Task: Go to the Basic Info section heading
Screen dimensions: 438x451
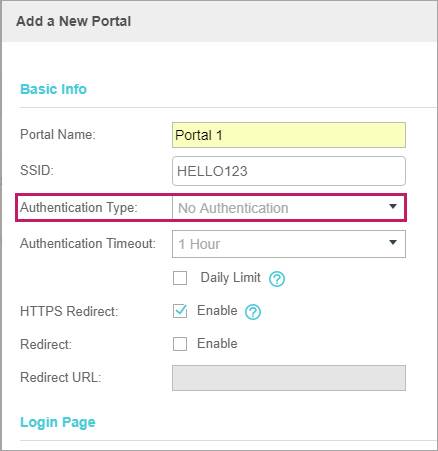Action: tap(53, 89)
